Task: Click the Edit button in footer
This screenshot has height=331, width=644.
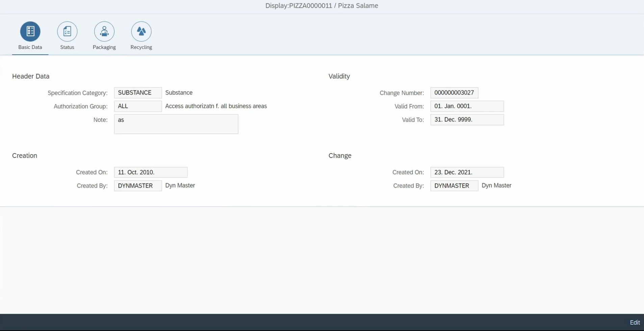Action: point(635,323)
